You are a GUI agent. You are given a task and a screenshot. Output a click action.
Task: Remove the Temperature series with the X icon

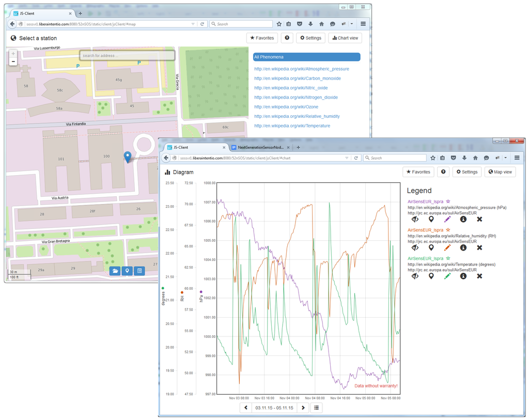click(479, 276)
